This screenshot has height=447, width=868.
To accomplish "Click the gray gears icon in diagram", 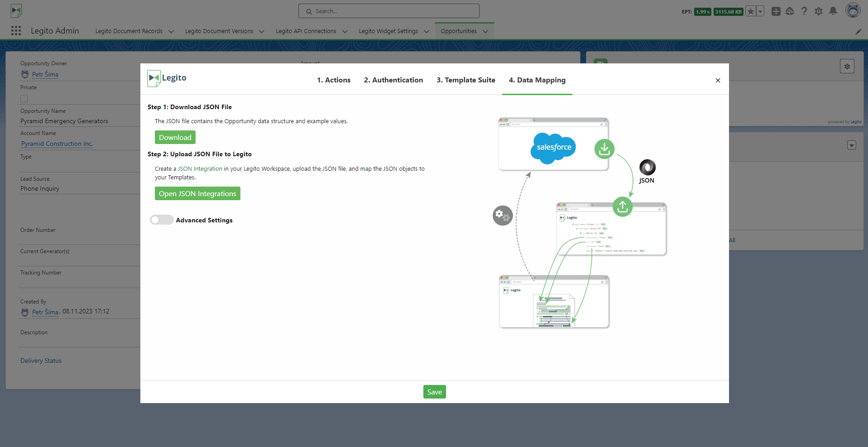I will (x=503, y=215).
